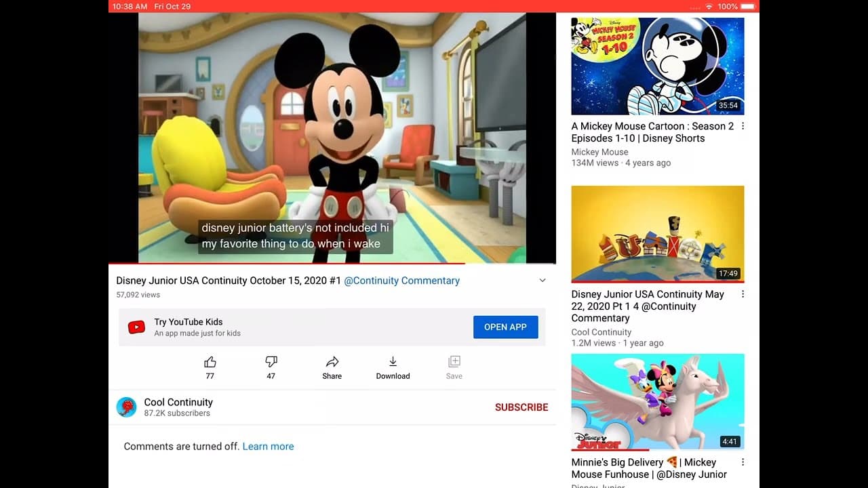Open options menu for Continuity May 22 video

(743, 294)
